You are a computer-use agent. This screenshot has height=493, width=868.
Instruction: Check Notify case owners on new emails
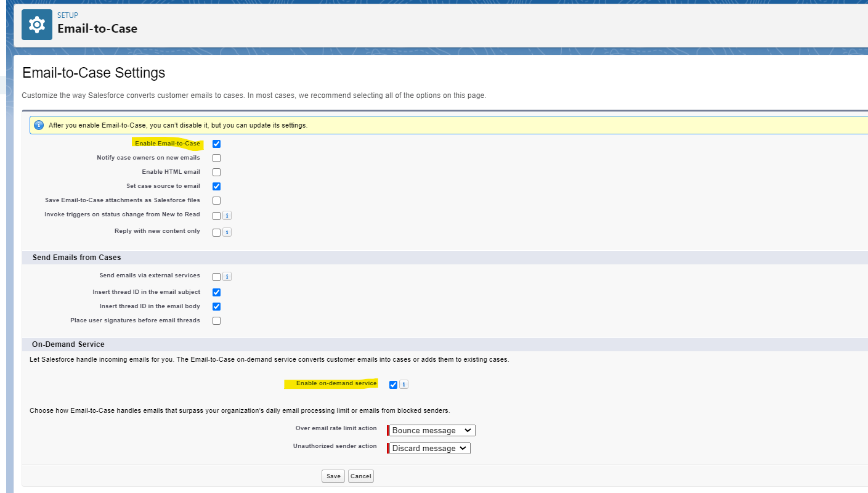[216, 158]
